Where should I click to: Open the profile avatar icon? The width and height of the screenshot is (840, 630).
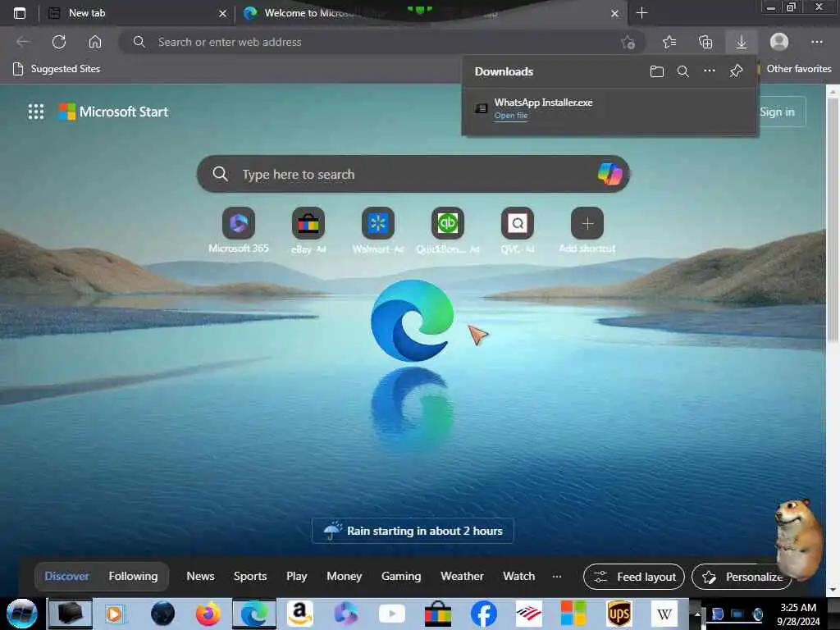pos(779,42)
